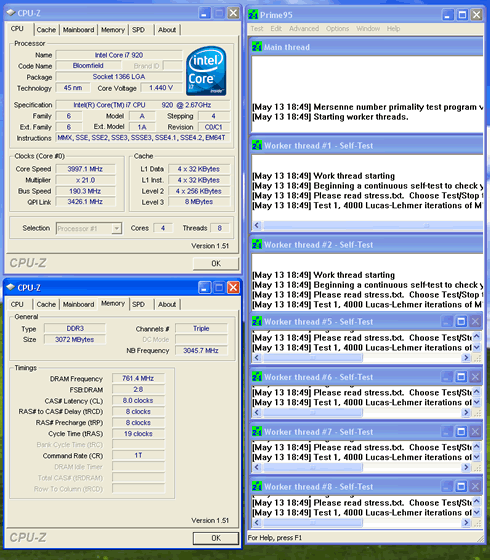Click the Prime95 title bar icon
The image size is (490, 560).
pyautogui.click(x=253, y=15)
